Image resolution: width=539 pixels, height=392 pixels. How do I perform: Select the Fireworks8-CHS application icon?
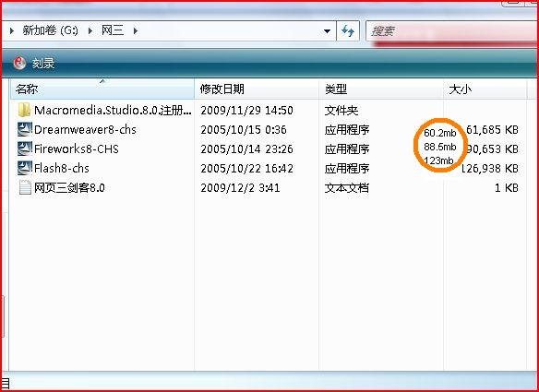(x=24, y=148)
